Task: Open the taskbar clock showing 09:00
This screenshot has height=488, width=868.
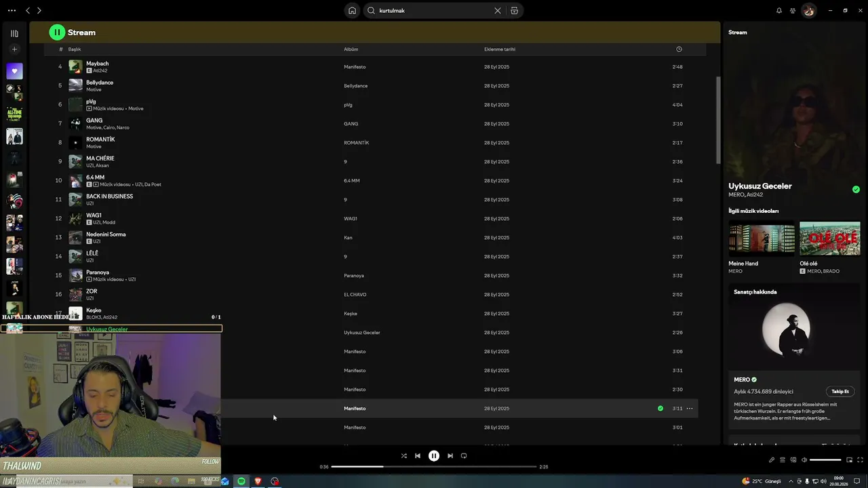Action: [x=839, y=481]
